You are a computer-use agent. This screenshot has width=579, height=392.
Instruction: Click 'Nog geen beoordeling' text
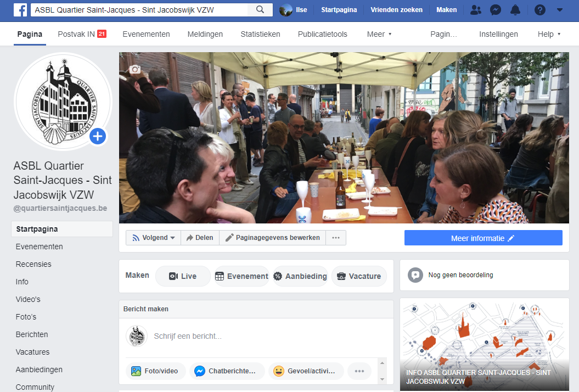click(x=460, y=275)
